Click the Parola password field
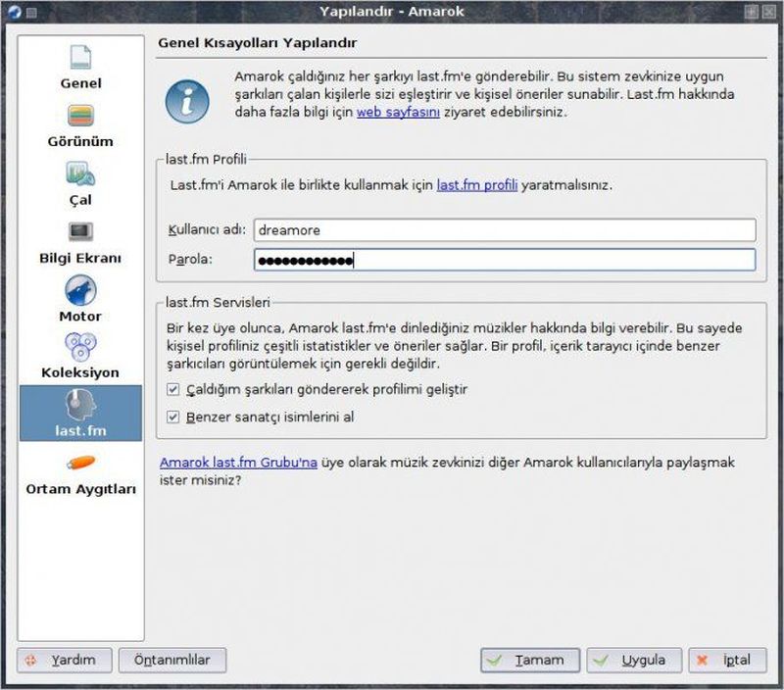Image resolution: width=784 pixels, height=690 pixels. tap(504, 260)
